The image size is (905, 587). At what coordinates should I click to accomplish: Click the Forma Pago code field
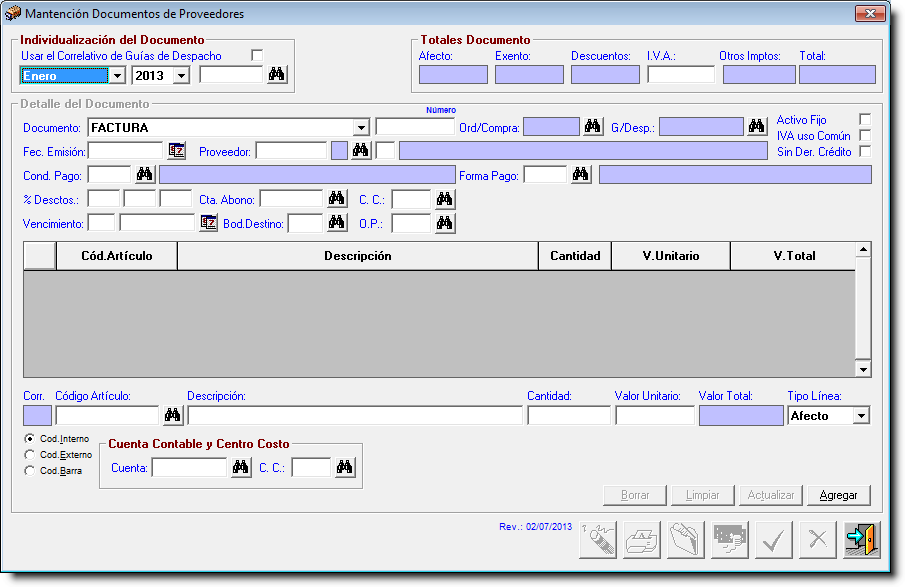545,174
